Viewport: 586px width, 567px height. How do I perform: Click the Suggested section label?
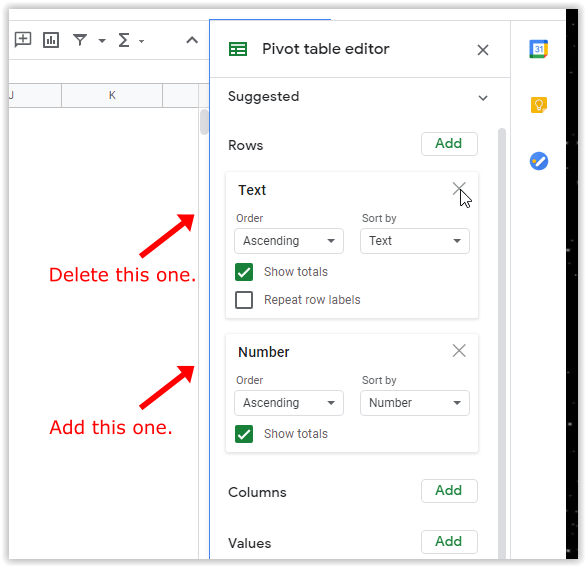pyautogui.click(x=263, y=97)
